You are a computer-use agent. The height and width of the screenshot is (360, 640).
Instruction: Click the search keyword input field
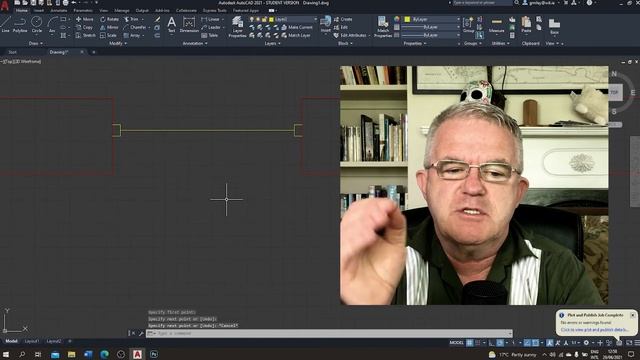(x=482, y=3)
